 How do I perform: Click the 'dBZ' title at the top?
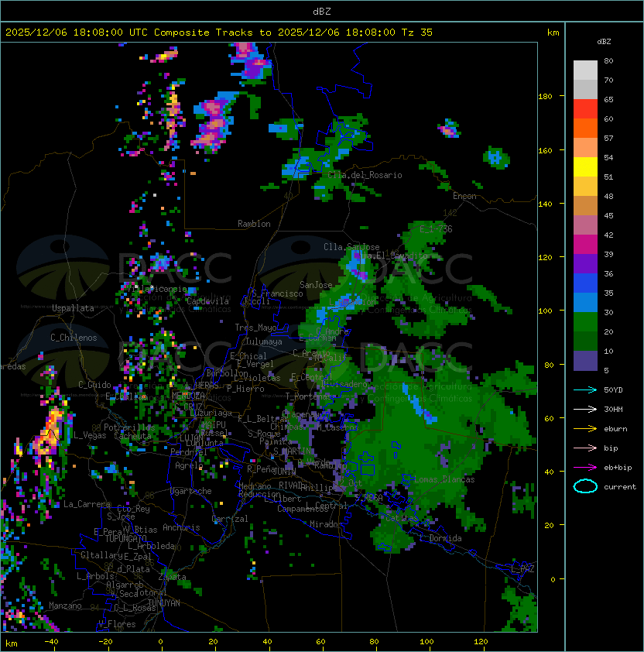tap(322, 12)
